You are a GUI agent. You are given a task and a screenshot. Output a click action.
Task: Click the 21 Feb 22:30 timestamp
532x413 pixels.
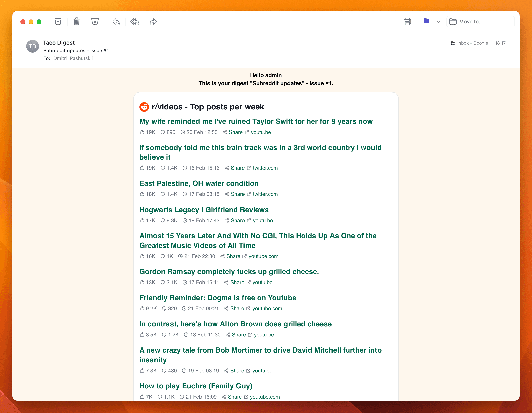coord(196,256)
